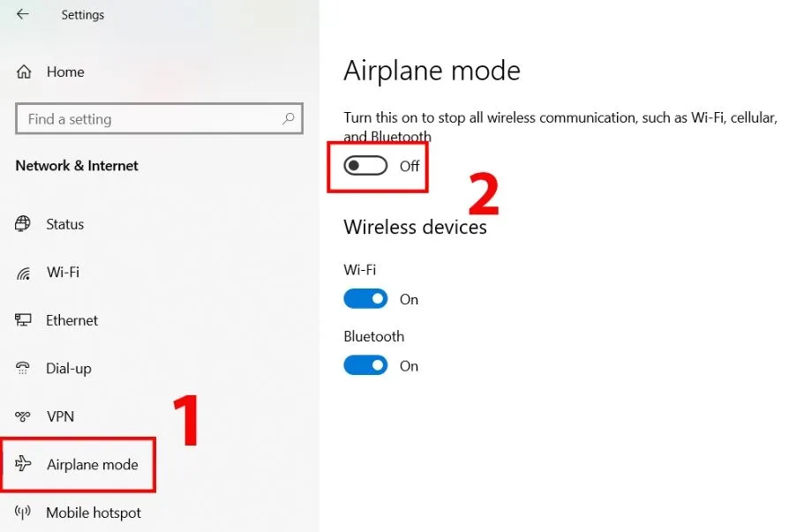Open the Dial-up settings section
The image size is (789, 532).
point(68,368)
